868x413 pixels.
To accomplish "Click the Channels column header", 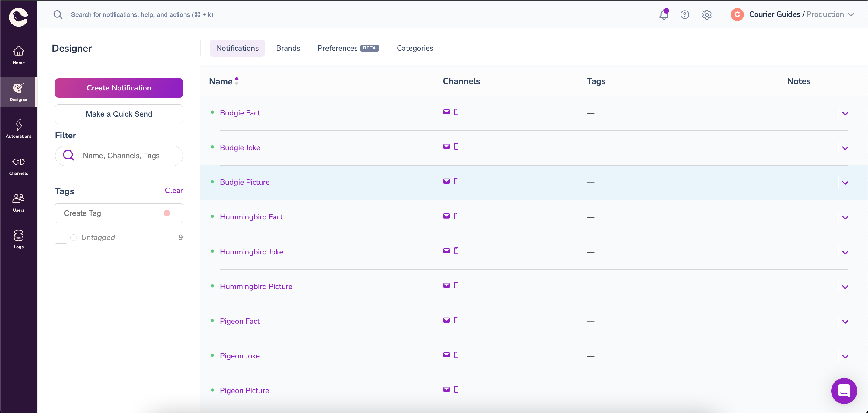I will (461, 81).
